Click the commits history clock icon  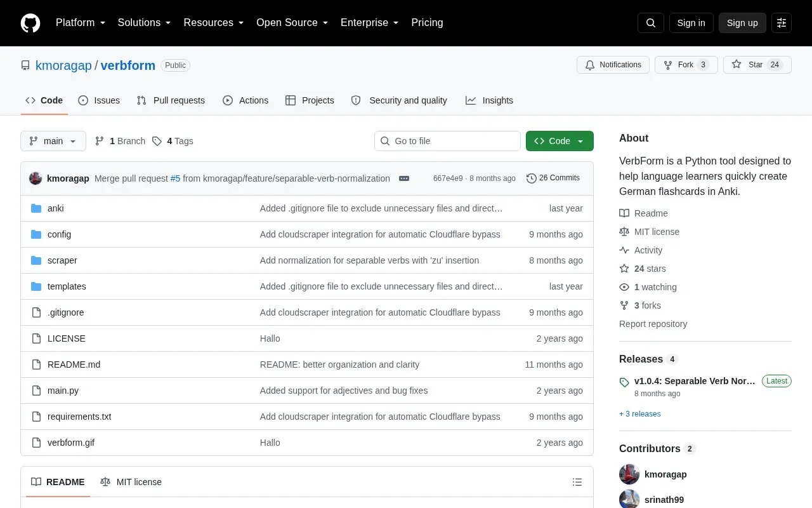[532, 178]
